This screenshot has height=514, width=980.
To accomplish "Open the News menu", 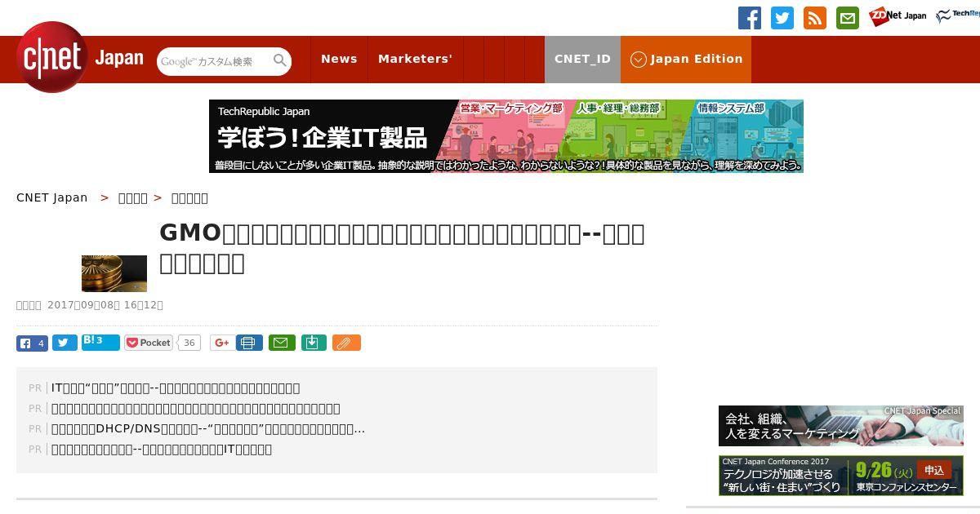I will pyautogui.click(x=339, y=59).
